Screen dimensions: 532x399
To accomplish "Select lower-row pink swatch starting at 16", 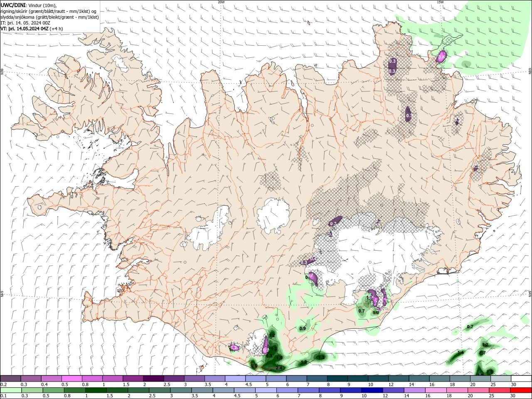I will tap(436, 390).
